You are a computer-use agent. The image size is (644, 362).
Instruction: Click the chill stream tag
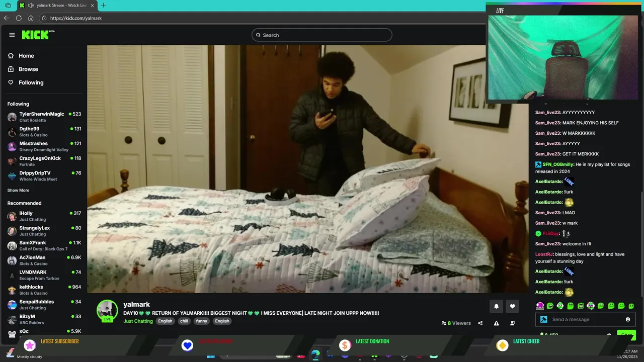pos(184,321)
